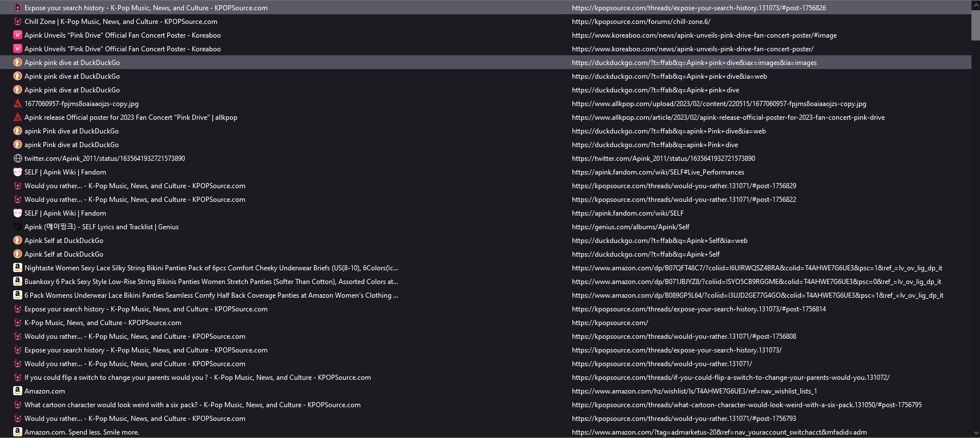Click the DuckDuckGo favicon on the q=Apink+Self&ia=web row
Viewport: 980px width, 438px height.
(x=18, y=241)
